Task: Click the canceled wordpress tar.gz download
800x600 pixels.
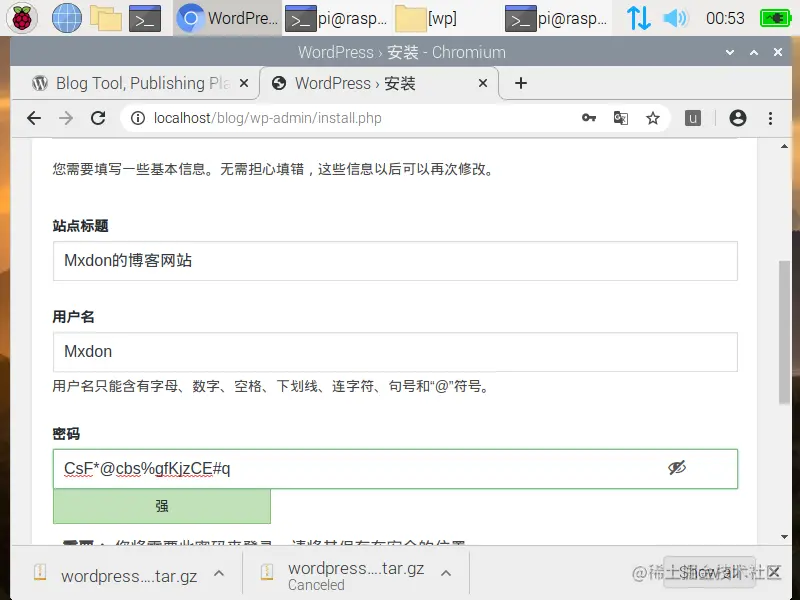Action: [345, 576]
